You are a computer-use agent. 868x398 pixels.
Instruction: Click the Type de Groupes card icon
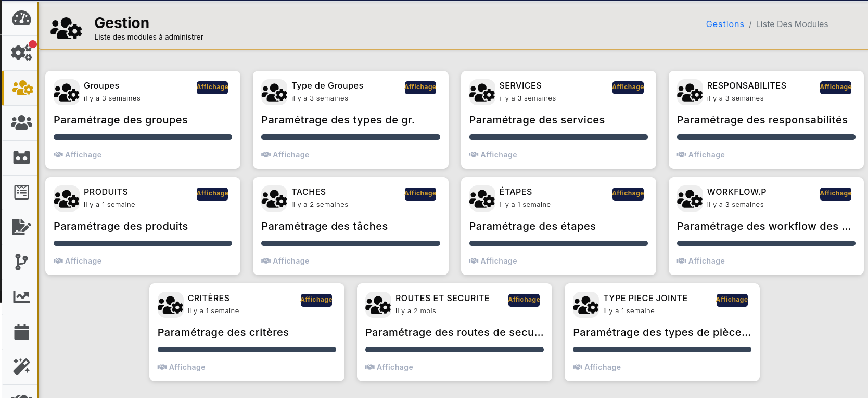274,92
